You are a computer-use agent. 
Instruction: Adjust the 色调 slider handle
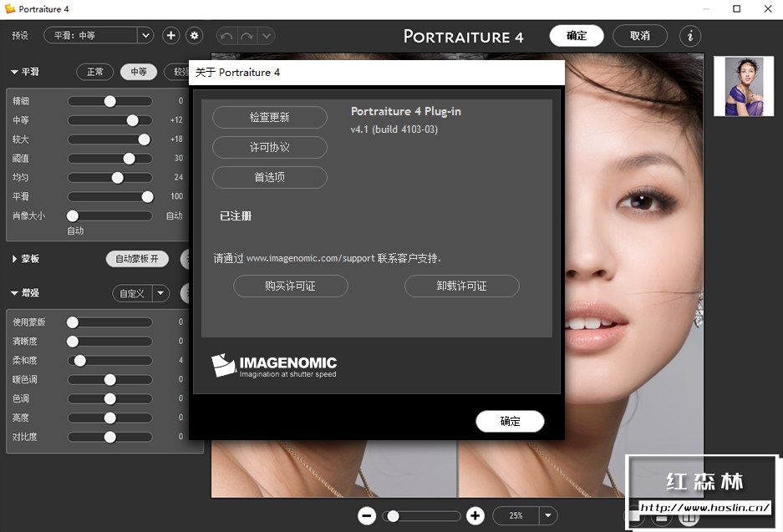pos(109,398)
